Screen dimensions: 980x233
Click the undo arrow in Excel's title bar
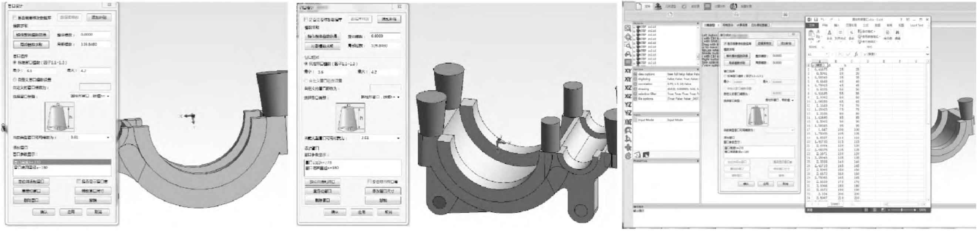pos(822,19)
